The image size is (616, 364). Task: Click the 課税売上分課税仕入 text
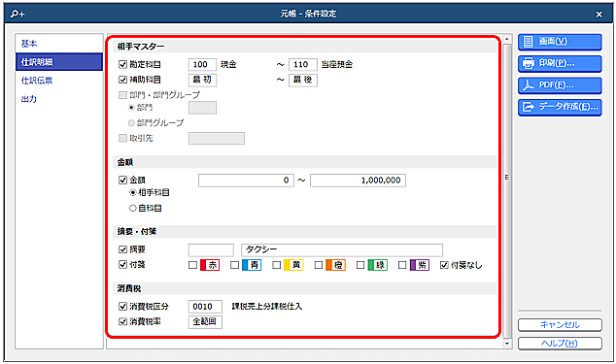pyautogui.click(x=267, y=307)
